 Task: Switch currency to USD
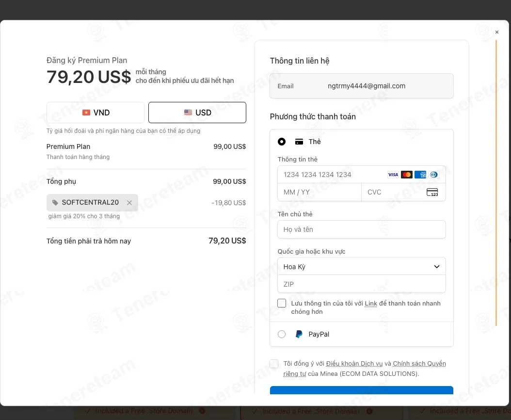tap(197, 113)
